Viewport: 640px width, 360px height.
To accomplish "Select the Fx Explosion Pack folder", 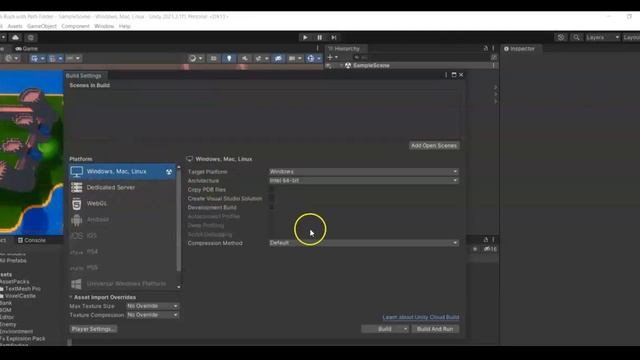I will [x=23, y=339].
